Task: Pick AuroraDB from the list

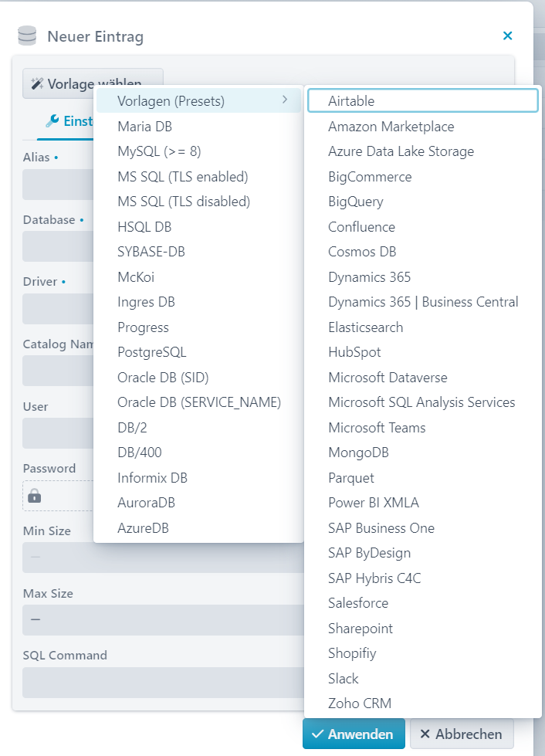Action: 198,503
